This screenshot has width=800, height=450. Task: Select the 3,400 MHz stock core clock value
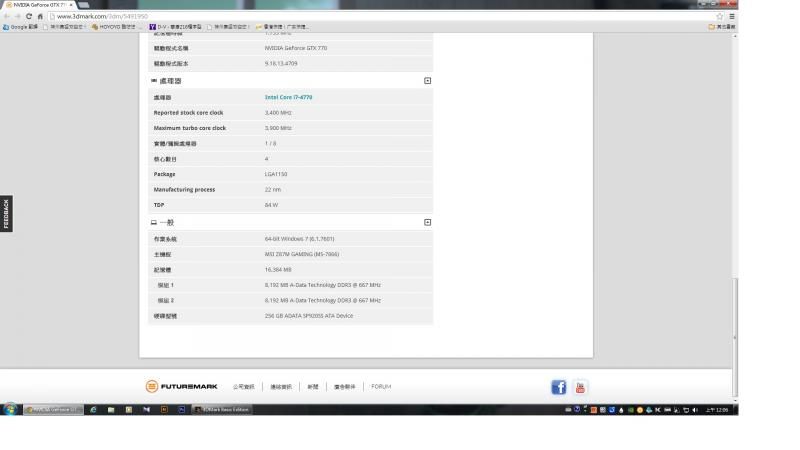[x=278, y=113]
